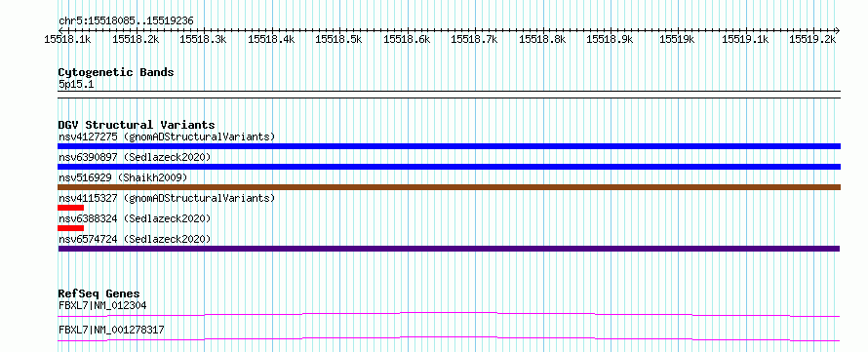The height and width of the screenshot is (352, 868).
Task: Click the 15518.7k ruler tick label
Action: click(x=474, y=39)
